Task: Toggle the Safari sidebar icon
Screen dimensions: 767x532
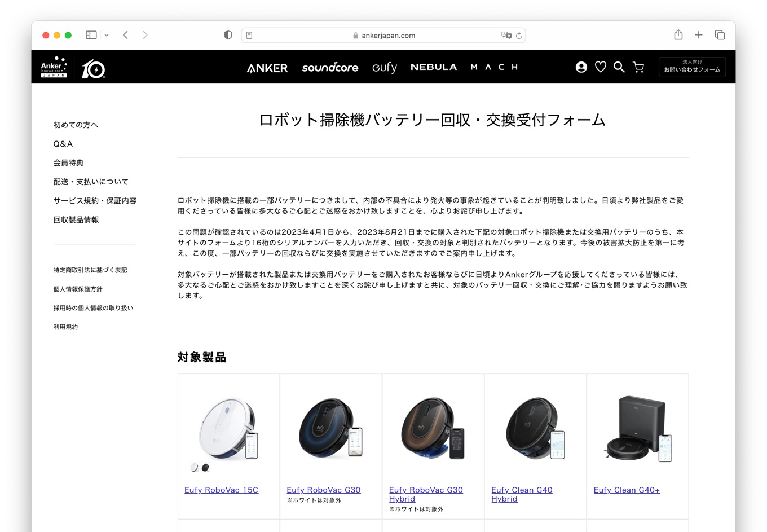Action: pos(90,34)
